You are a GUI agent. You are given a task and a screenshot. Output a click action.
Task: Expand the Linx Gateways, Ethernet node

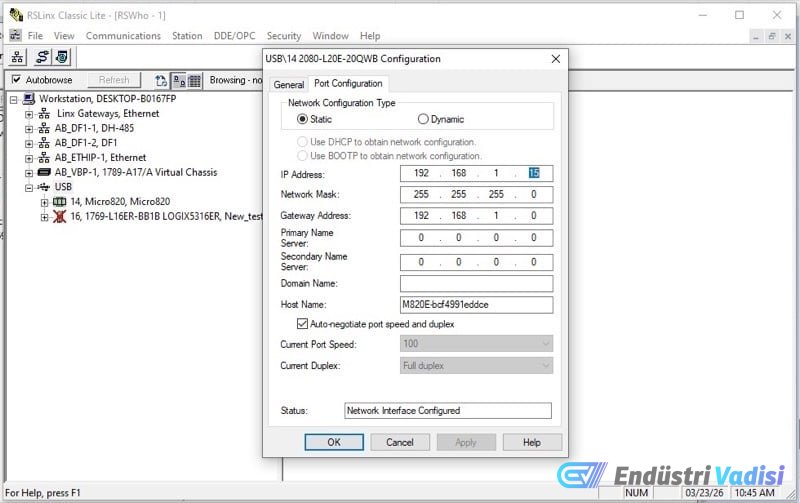pos(29,114)
